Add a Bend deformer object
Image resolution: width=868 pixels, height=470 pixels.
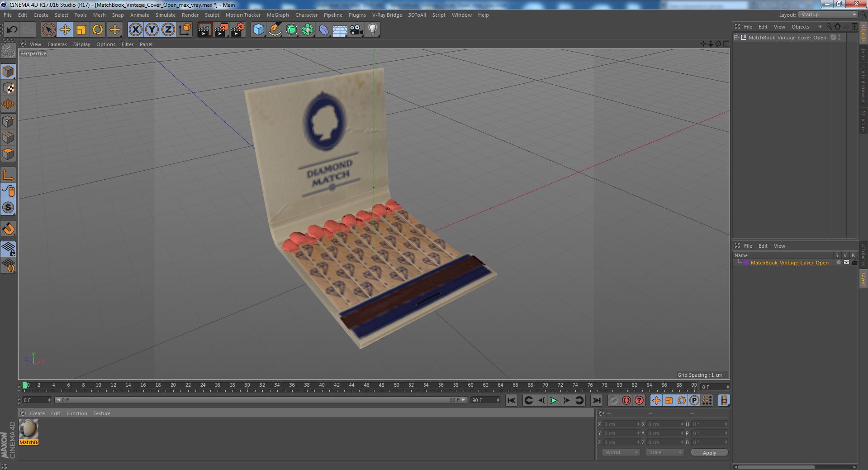[x=324, y=30]
